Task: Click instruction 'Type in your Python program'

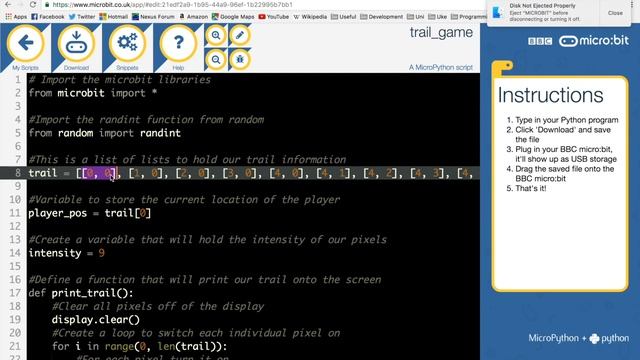Action: click(x=567, y=120)
